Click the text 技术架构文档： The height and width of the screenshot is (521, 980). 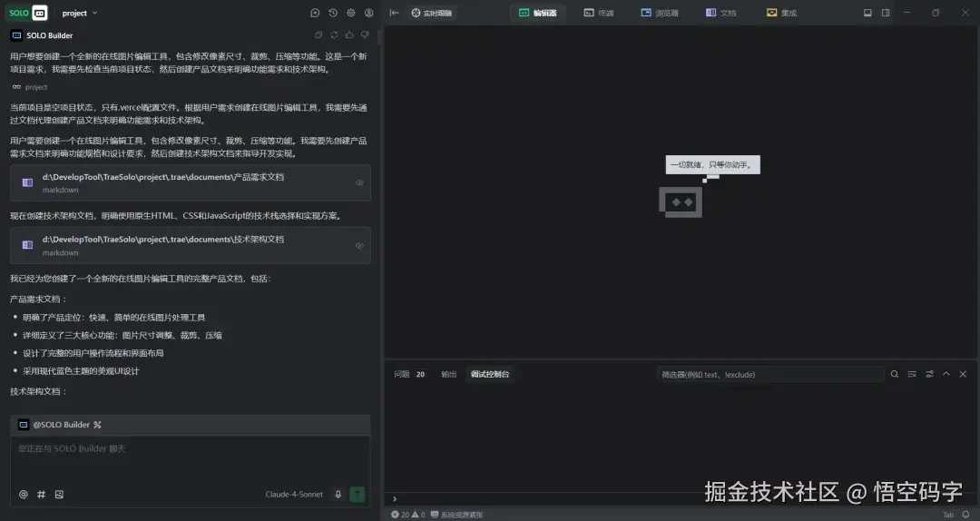click(38, 391)
